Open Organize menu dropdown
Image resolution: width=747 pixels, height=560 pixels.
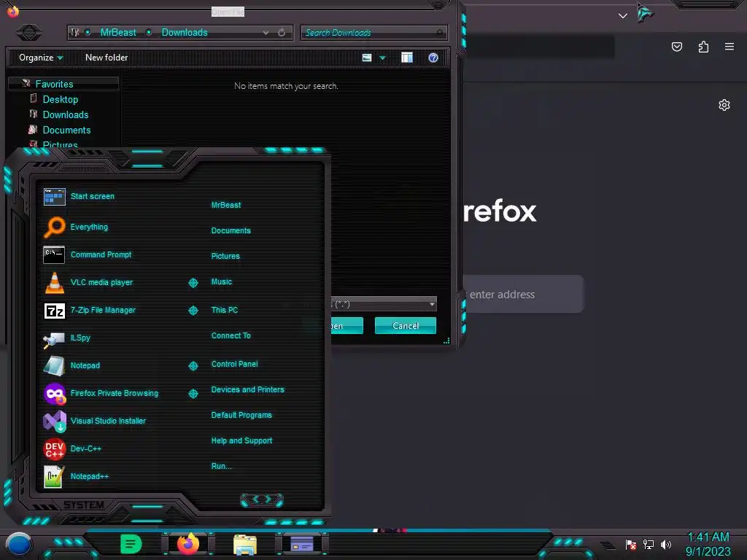pos(41,58)
